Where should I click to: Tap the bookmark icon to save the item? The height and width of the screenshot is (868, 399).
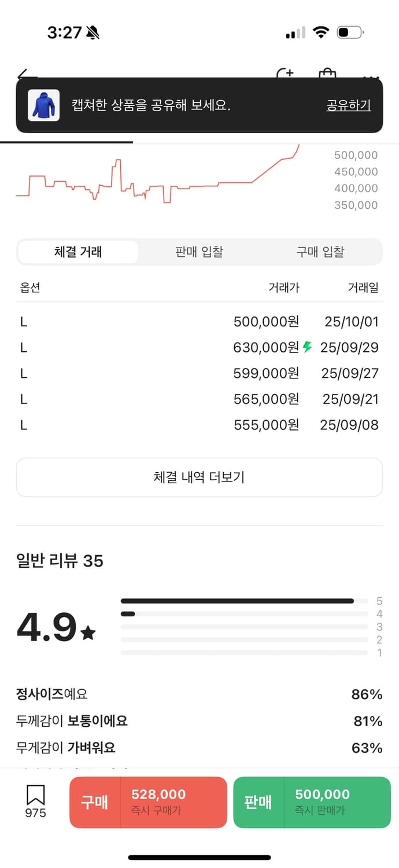point(35,795)
